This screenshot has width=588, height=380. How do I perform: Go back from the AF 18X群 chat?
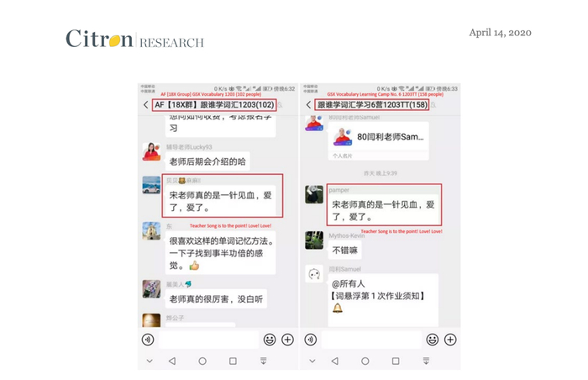(146, 105)
